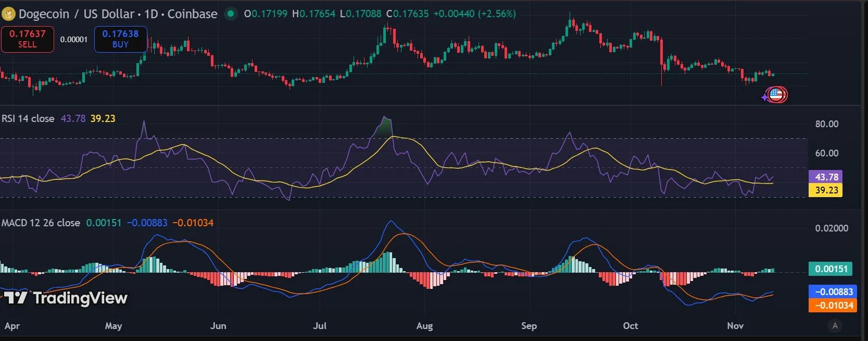Select the MACD 12 26 close legend

[41, 223]
